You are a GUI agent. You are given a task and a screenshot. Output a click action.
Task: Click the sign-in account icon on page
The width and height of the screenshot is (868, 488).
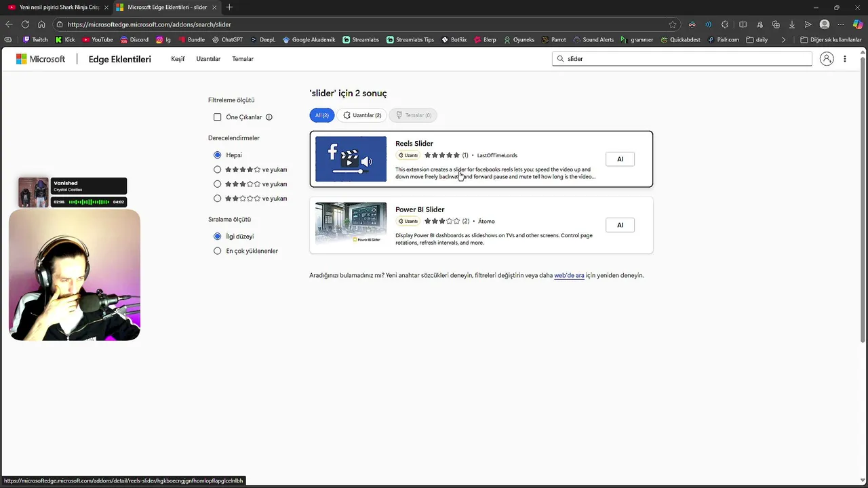click(826, 59)
